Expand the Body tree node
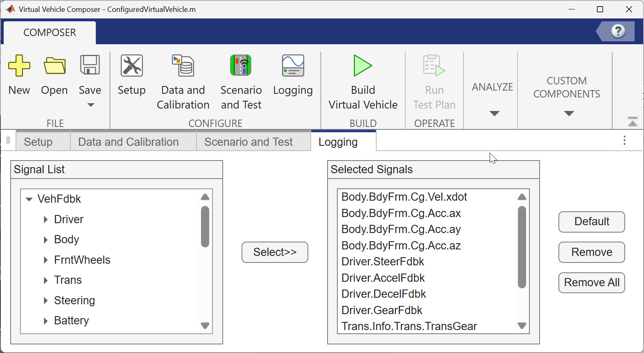 (45, 240)
